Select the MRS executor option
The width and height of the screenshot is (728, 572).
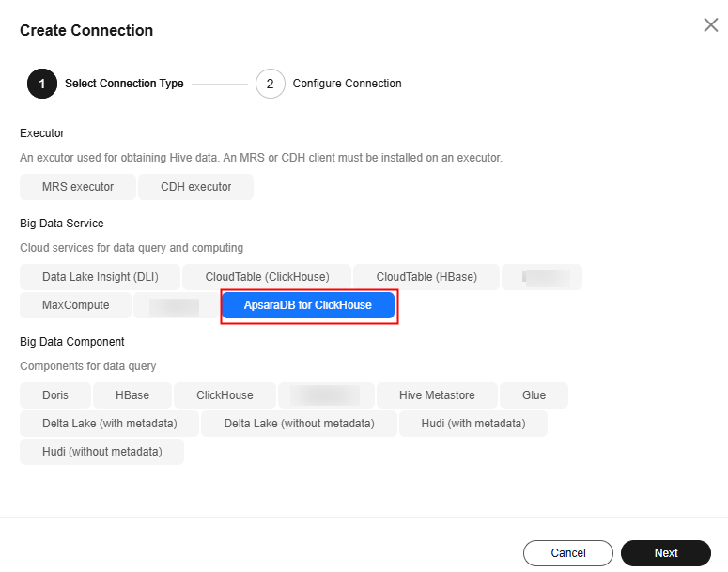click(78, 187)
